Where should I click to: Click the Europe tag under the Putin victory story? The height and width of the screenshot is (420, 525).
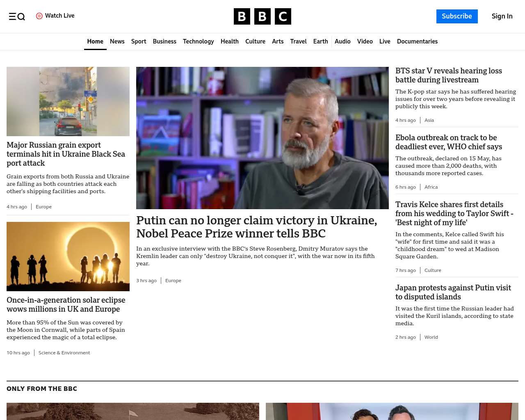pos(173,281)
